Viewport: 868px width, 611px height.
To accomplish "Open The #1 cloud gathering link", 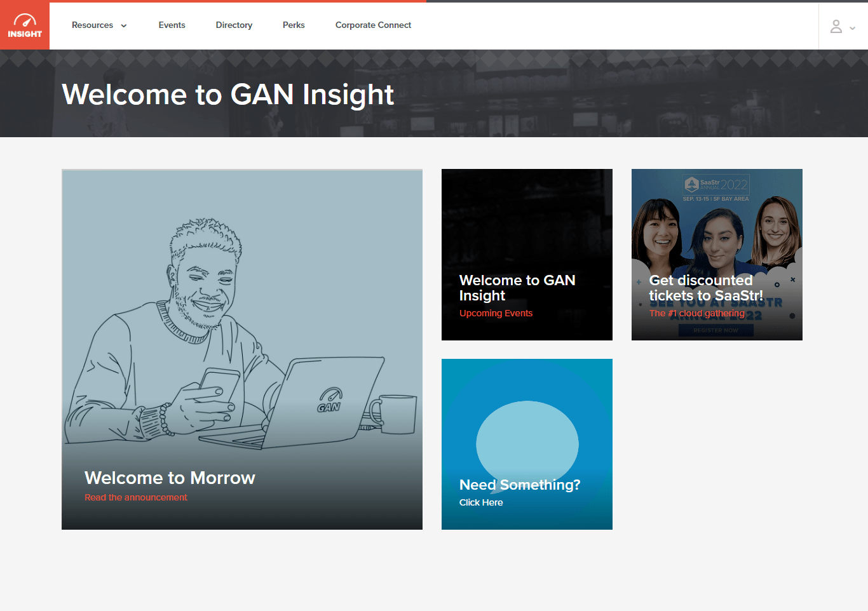I will pos(696,313).
